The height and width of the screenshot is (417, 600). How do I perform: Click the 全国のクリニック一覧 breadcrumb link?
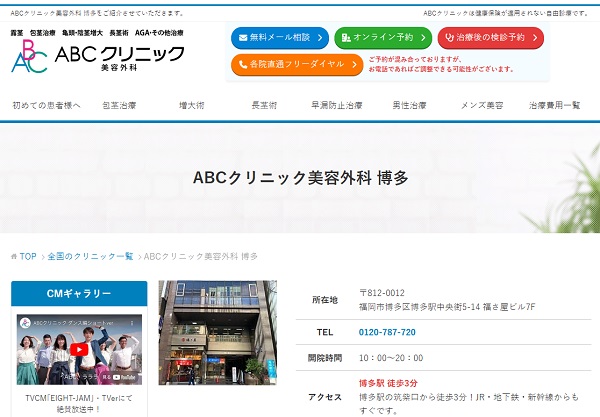point(90,257)
